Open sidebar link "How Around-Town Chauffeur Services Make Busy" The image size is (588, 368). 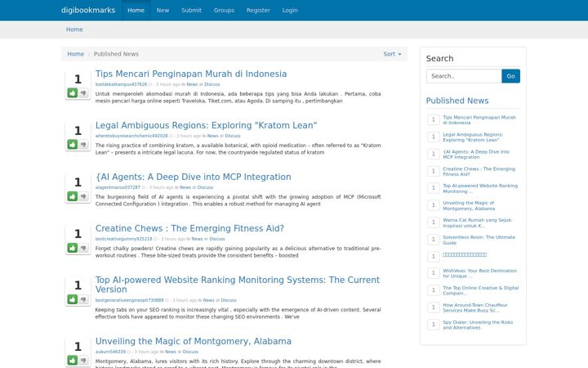tap(475, 307)
